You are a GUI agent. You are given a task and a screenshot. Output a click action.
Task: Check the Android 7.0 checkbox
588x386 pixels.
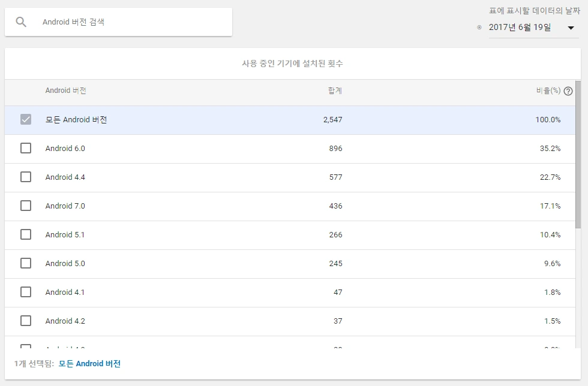coord(26,206)
